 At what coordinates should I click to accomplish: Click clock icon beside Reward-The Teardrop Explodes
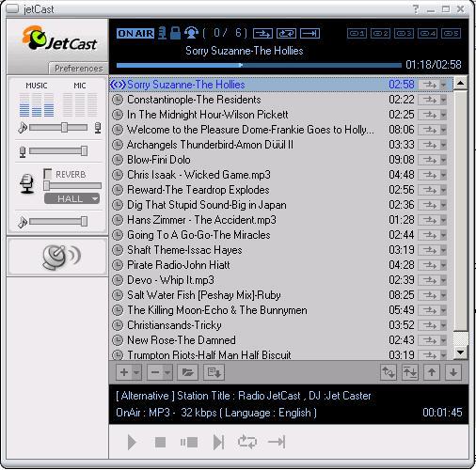tap(118, 190)
